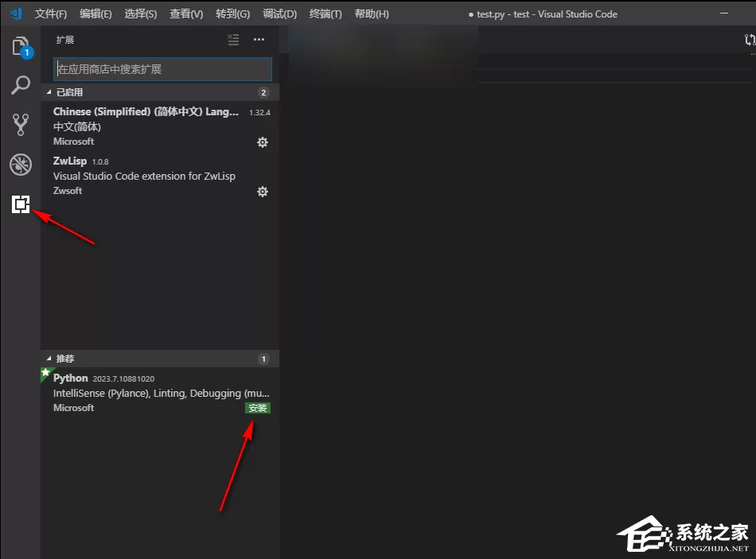
Task: Open the 查看(V) menu
Action: click(x=186, y=14)
